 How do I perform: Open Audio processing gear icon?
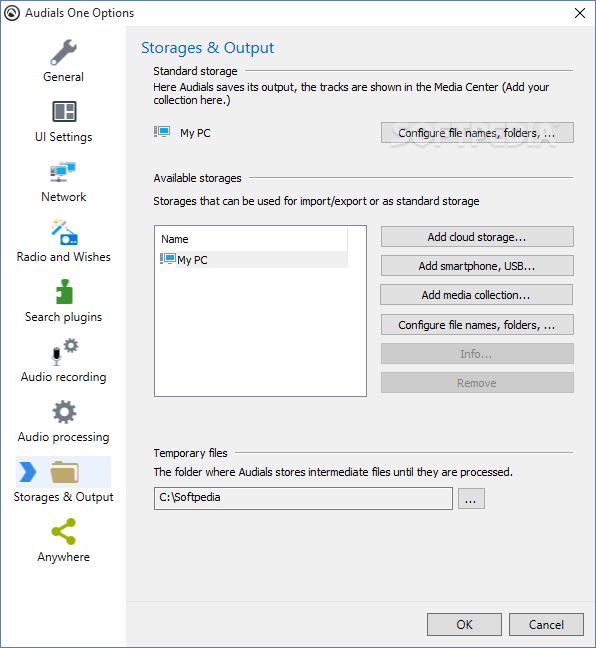[64, 412]
